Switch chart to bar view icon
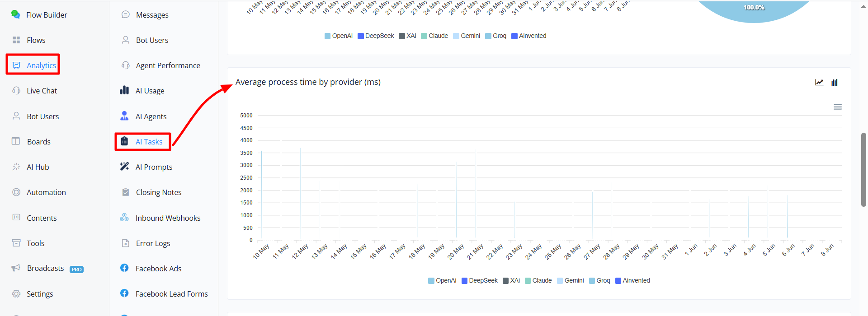The height and width of the screenshot is (316, 868). point(835,83)
